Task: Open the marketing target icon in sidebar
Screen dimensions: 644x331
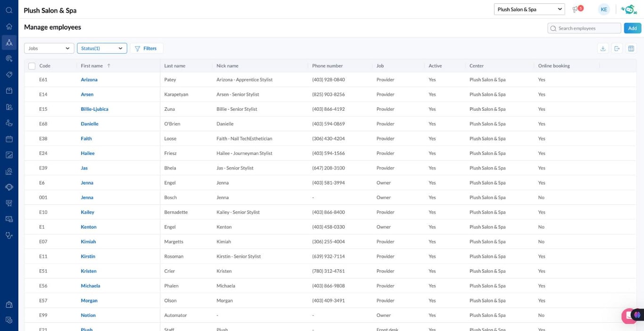Action: pos(9,58)
